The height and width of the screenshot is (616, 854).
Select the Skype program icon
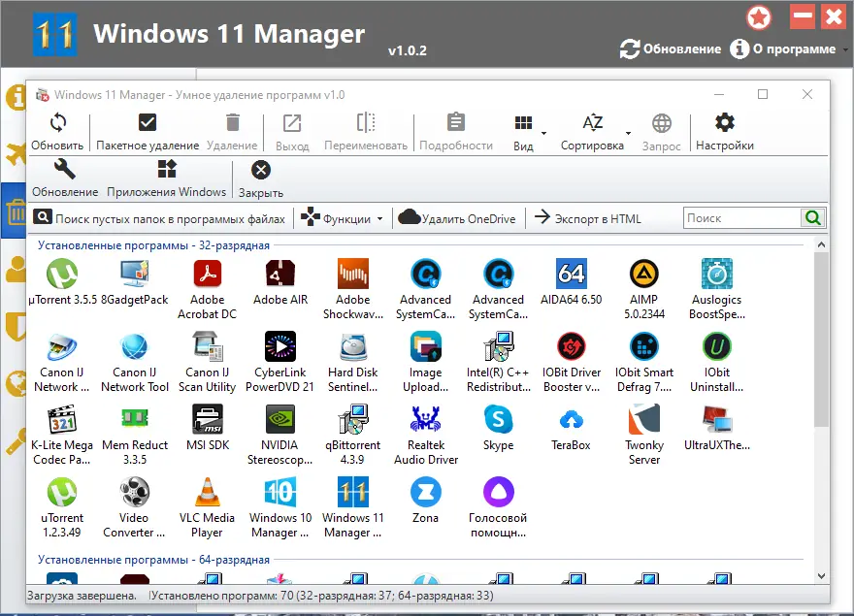(499, 419)
